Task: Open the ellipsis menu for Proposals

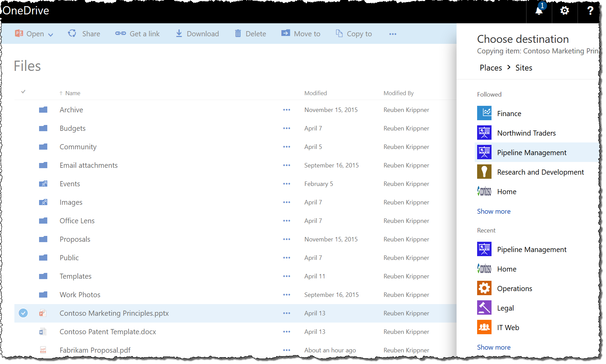Action: point(287,239)
